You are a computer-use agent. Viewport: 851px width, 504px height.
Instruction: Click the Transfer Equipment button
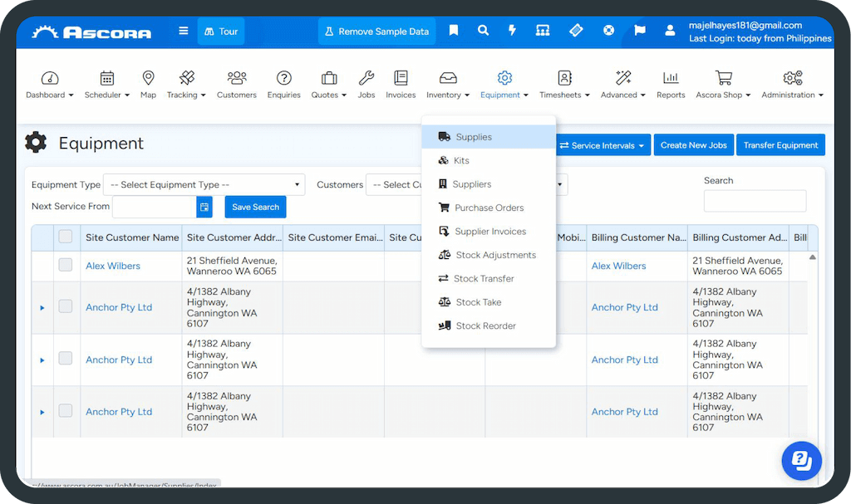click(x=780, y=144)
